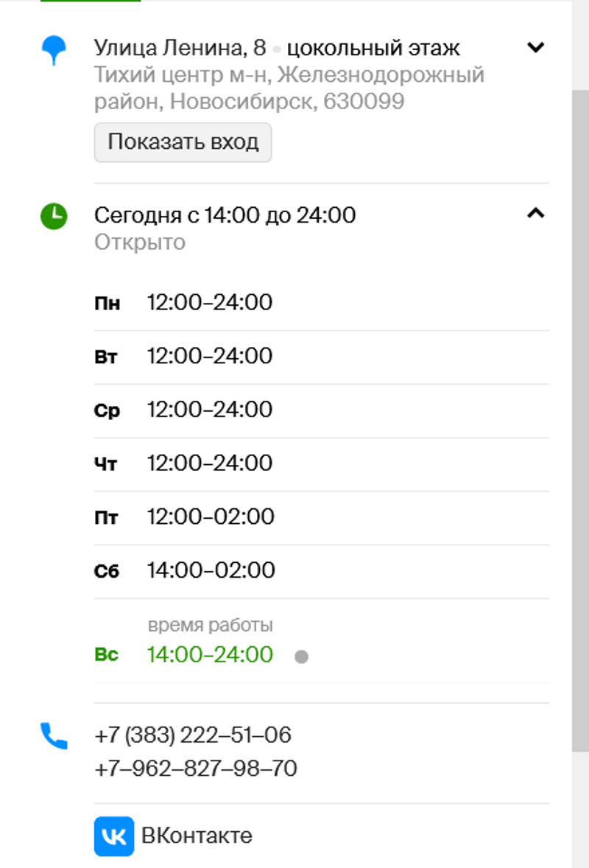Click the gray dot beside Sunday hours

click(301, 657)
